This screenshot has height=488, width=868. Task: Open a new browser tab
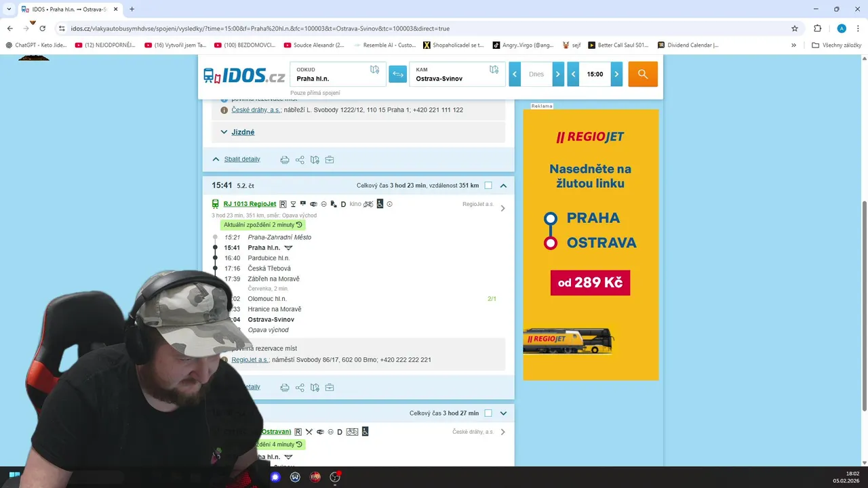pos(132,9)
